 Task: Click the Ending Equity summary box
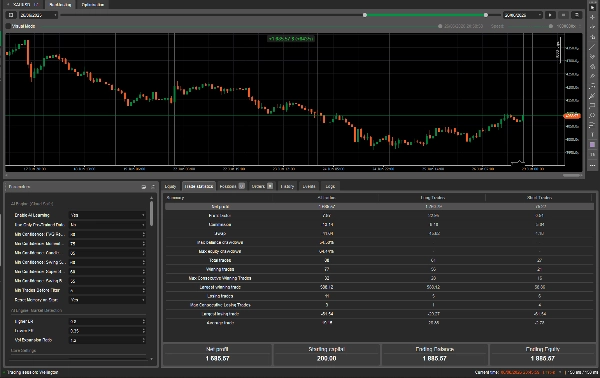(542, 354)
